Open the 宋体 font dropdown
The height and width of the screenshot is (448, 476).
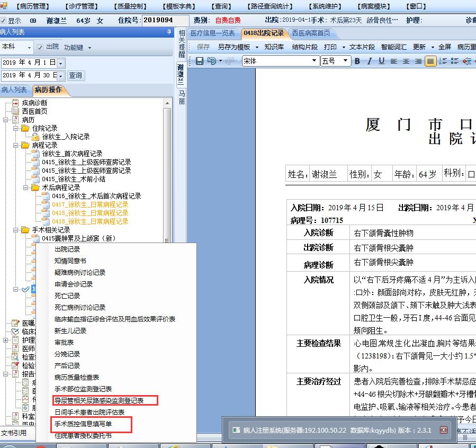(x=314, y=61)
